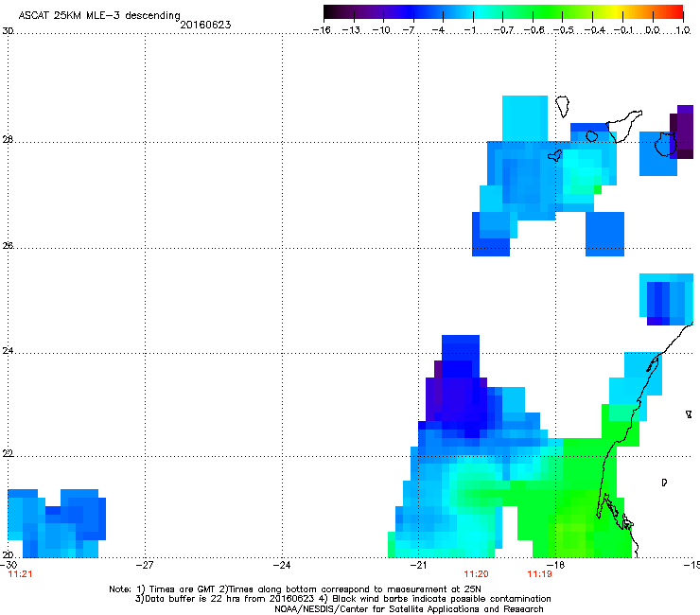Click the -7 colorbar tick label
Image resolution: width=700 pixels, height=615 pixels.
tap(409, 30)
